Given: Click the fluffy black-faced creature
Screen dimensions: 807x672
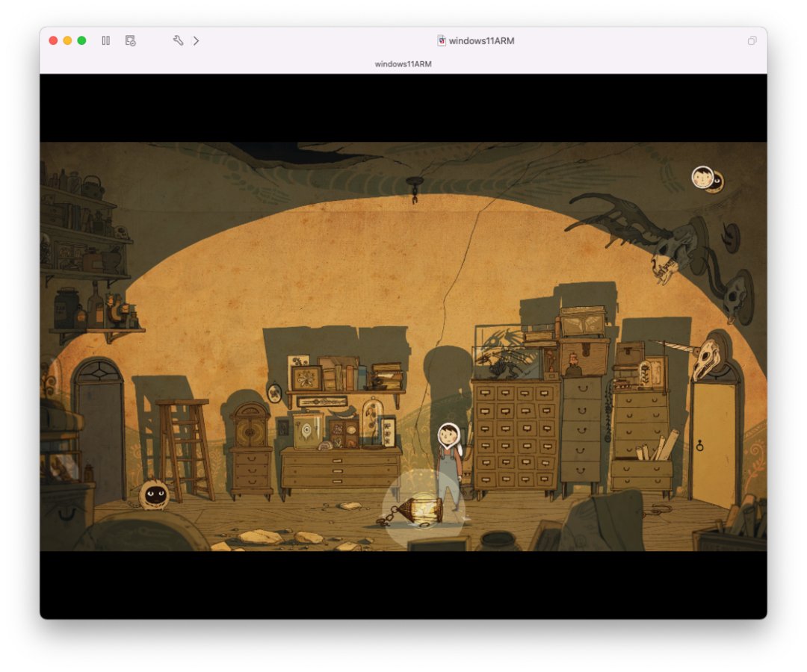Looking at the screenshot, I should click(x=154, y=494).
